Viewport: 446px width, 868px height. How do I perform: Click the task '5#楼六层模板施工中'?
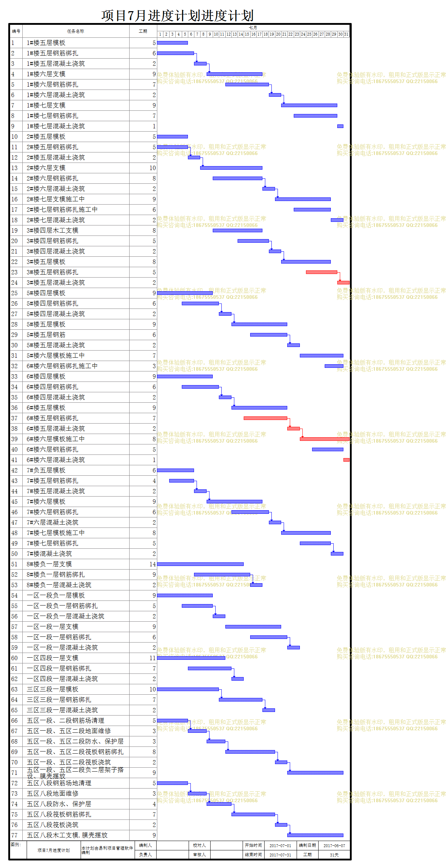(x=56, y=356)
